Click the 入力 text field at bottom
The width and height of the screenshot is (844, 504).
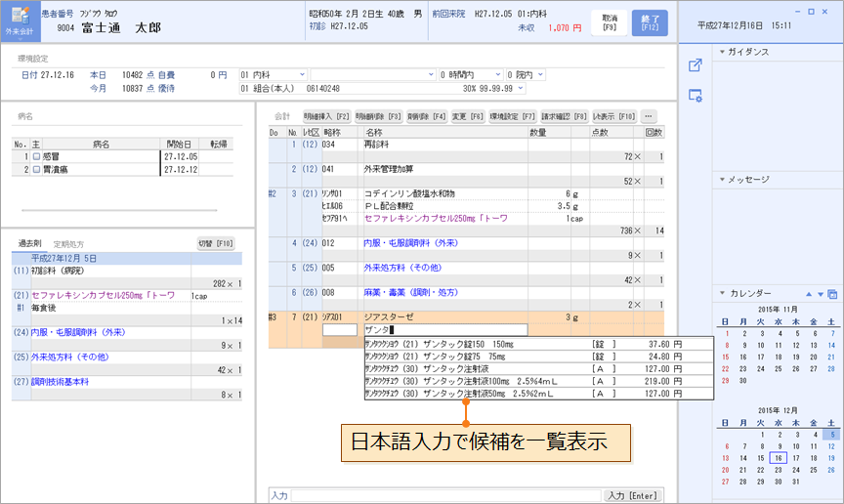[444, 496]
